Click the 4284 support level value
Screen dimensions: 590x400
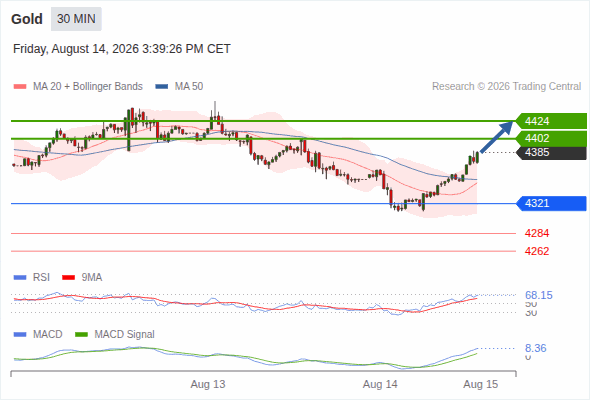pos(537,233)
